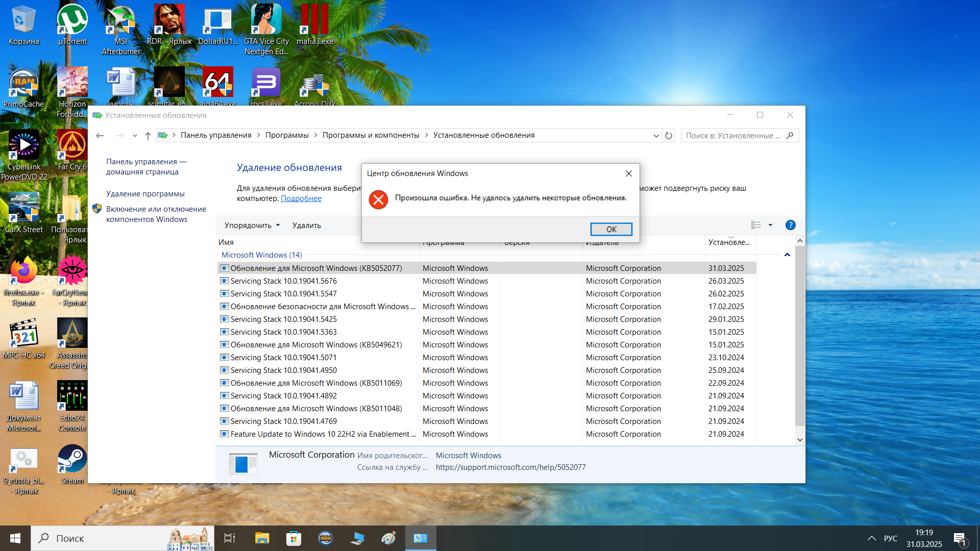The height and width of the screenshot is (551, 980).
Task: Open File Explorer from the taskbar
Action: click(262, 538)
